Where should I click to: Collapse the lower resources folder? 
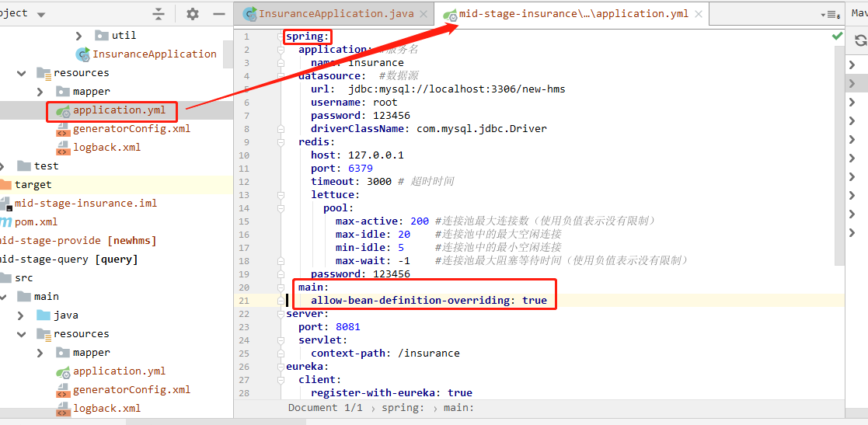pyautogui.click(x=22, y=333)
